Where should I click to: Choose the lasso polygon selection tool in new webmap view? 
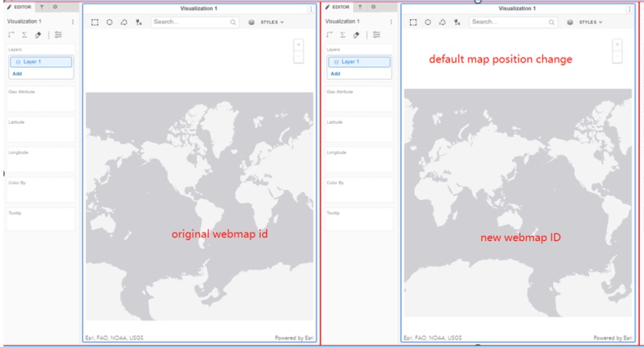pyautogui.click(x=440, y=22)
